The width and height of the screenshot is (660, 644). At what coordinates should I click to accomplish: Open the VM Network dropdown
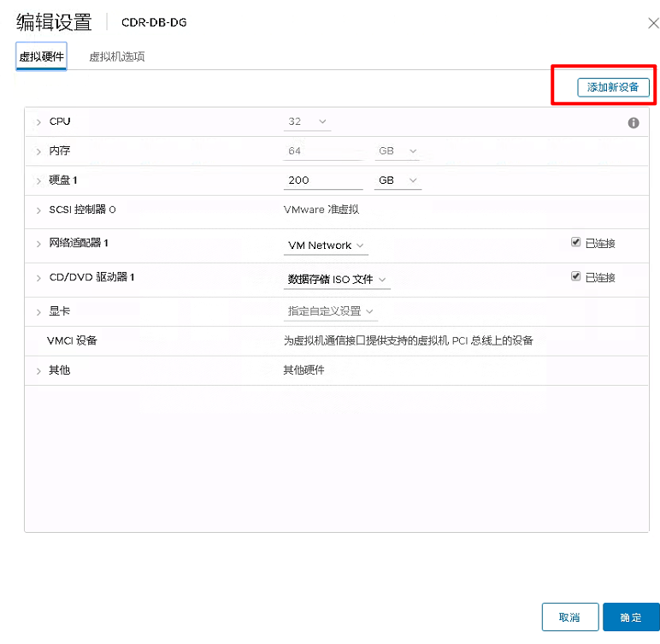coord(326,245)
